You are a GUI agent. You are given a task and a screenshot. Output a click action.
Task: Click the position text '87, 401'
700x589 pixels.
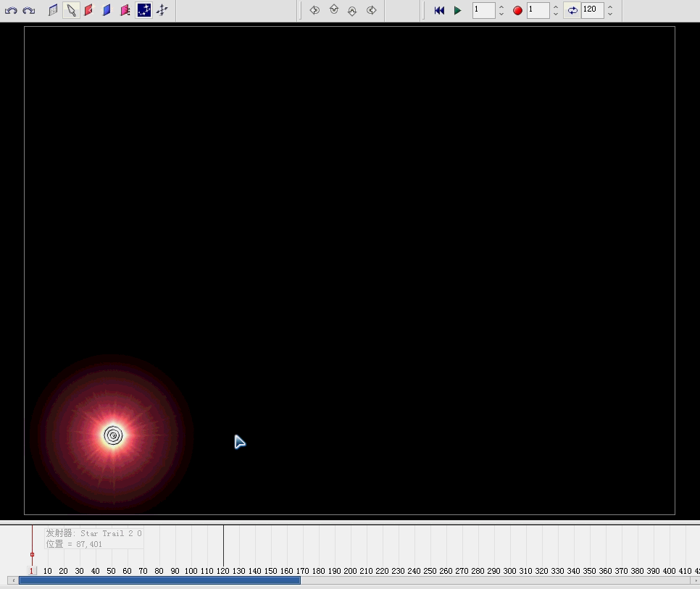(x=89, y=544)
